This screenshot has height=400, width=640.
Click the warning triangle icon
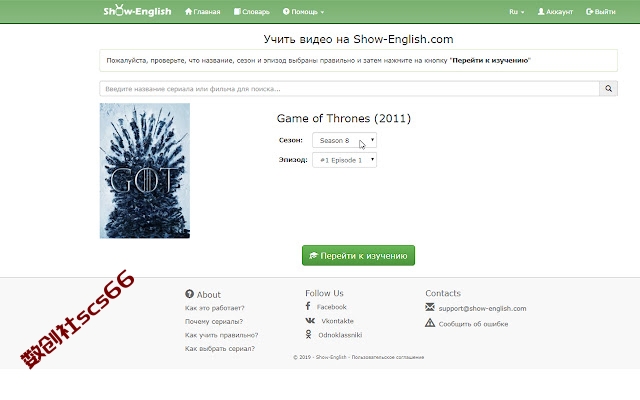point(430,323)
